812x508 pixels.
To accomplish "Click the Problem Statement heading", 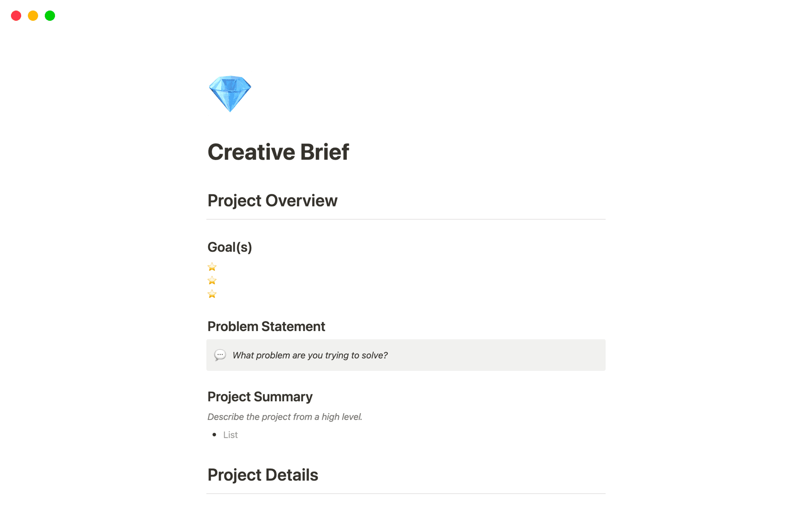I will tap(266, 326).
